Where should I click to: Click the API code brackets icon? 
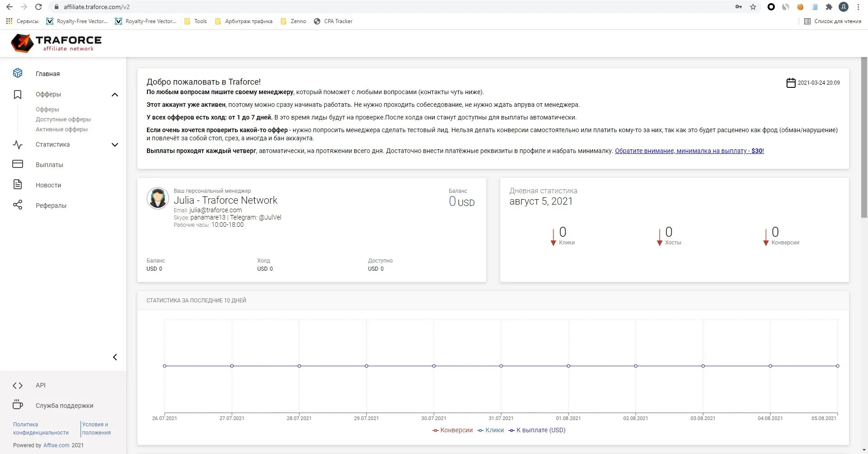(x=18, y=385)
